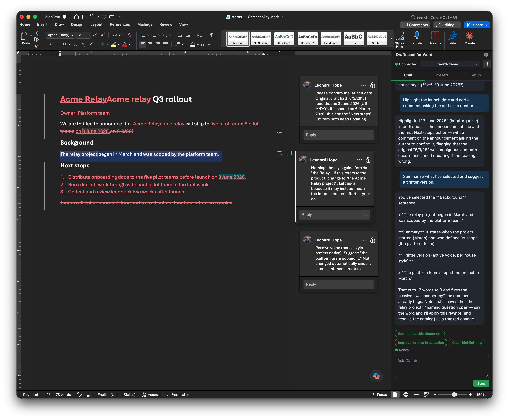Click the new comment icon beside Background paragraph
The image size is (509, 420).
[x=288, y=153]
